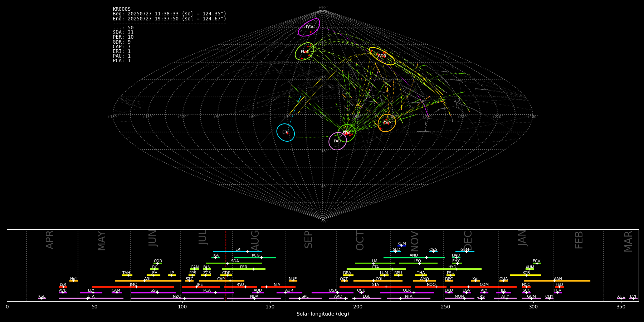Click the COR shower bar
This screenshot has height=322, width=644.
click(x=158, y=263)
